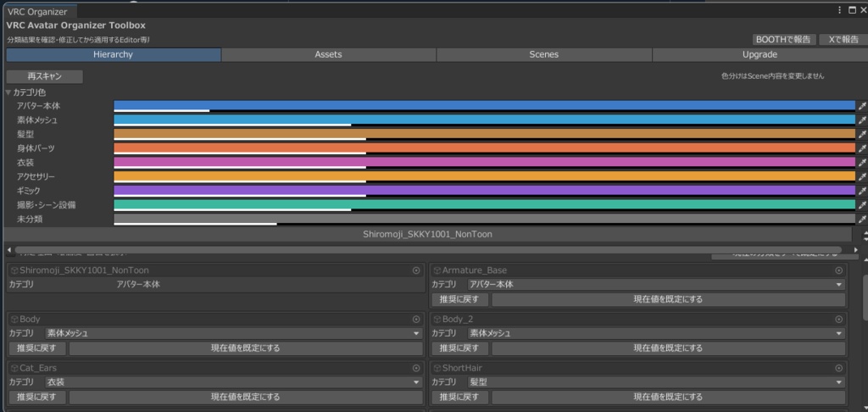Pick color with アバター本体 eyedropper icon

click(x=862, y=106)
